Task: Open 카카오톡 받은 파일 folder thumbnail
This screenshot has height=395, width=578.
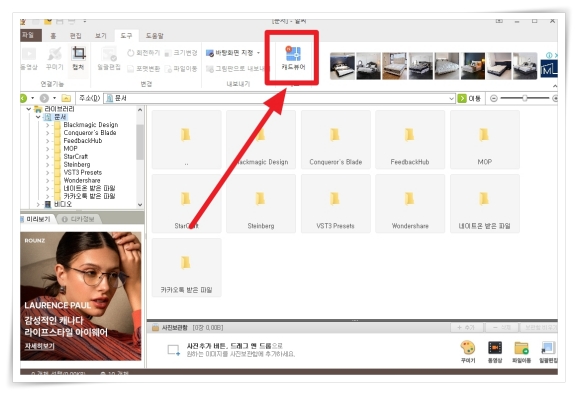Action: point(187,268)
